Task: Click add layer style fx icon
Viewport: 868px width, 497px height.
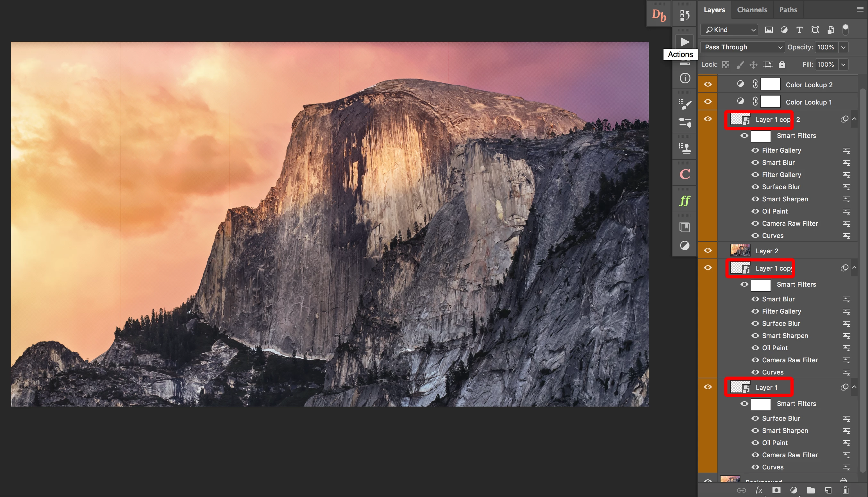Action: point(759,490)
